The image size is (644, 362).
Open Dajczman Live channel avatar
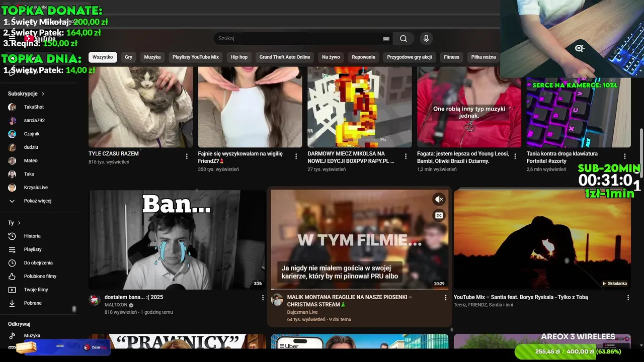(277, 300)
